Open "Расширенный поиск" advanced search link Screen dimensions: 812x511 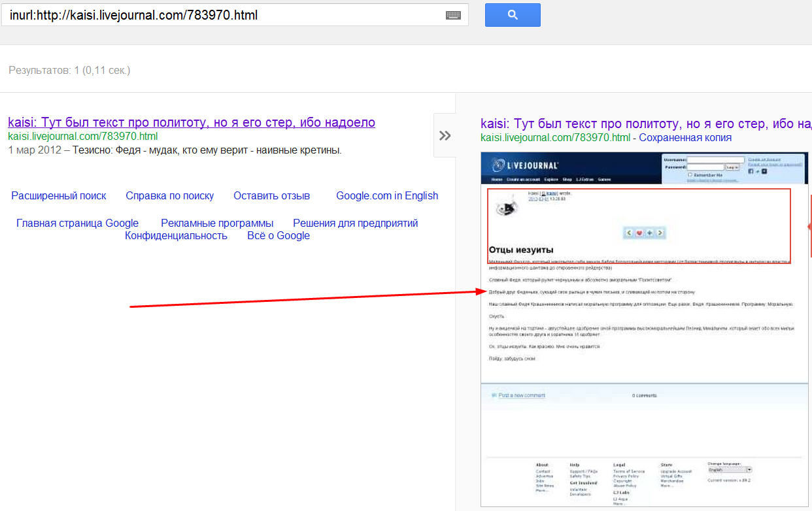coord(59,195)
